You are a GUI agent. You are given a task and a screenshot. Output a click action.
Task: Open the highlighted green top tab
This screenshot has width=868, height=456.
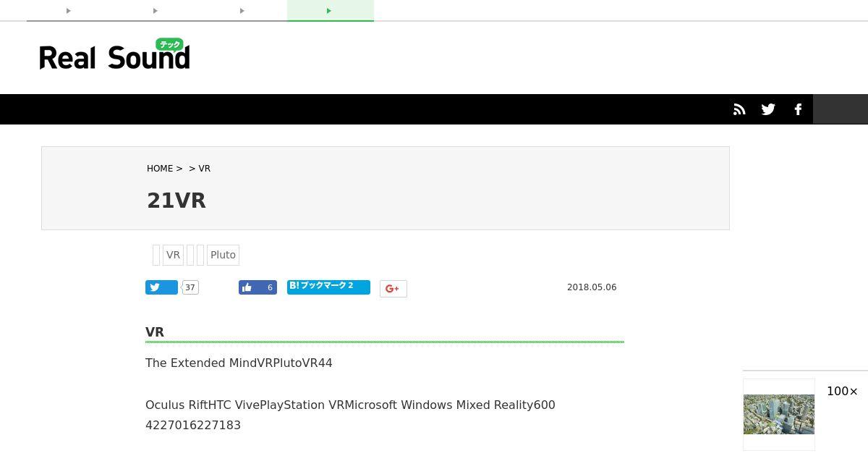pos(331,11)
